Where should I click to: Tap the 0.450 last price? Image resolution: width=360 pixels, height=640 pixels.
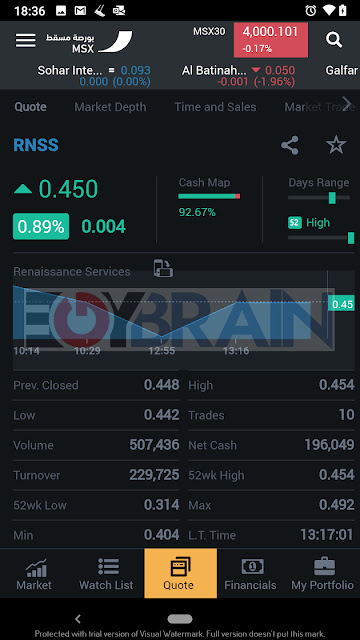(x=68, y=189)
